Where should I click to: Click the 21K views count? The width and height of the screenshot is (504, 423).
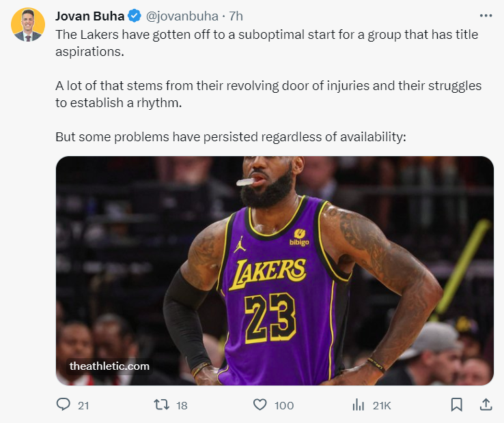tap(382, 406)
